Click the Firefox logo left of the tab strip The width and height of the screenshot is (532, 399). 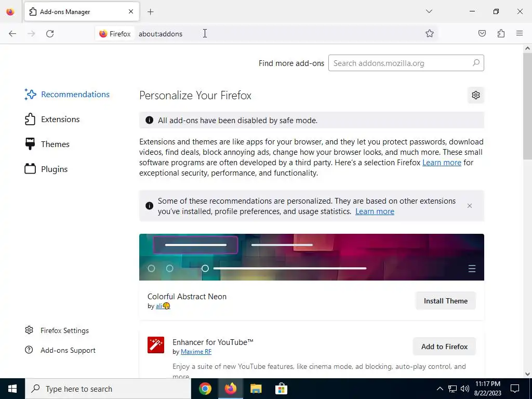coord(10,12)
